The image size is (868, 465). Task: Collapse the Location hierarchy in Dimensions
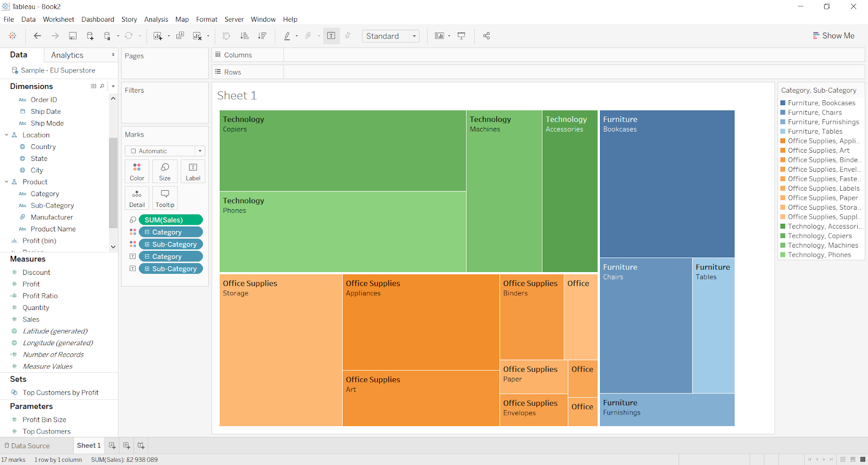click(x=7, y=135)
